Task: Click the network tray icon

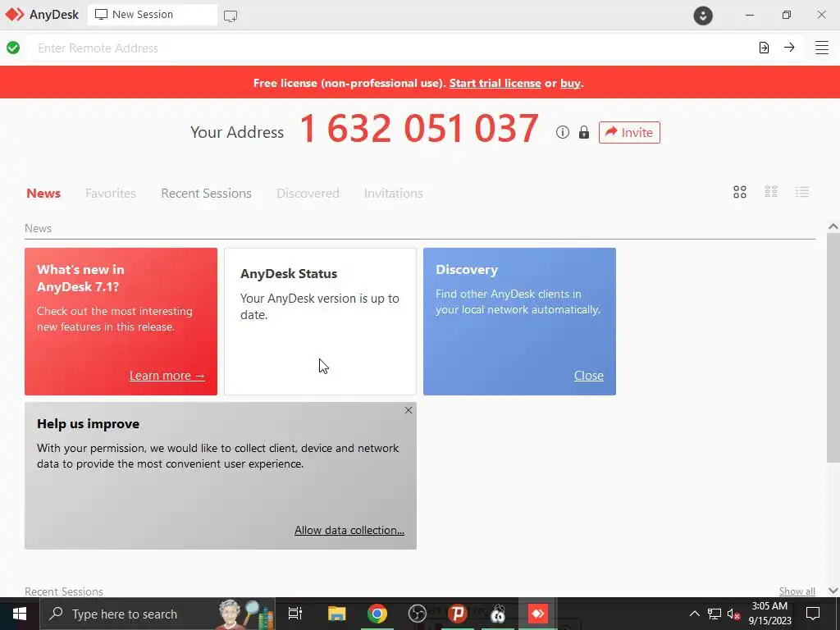Action: [714, 614]
